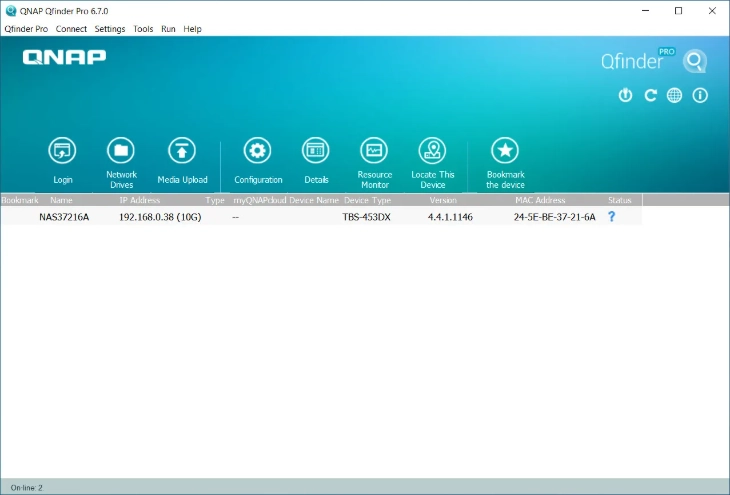This screenshot has height=495, width=730.
Task: Click the MAC address 24-5E-BE-37-21-6A
Action: [554, 217]
